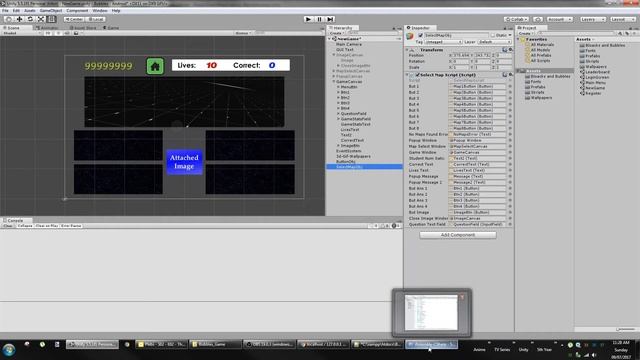Open the Shaded draw mode dropdown
Screen dimensions: 640x360
coord(21,33)
